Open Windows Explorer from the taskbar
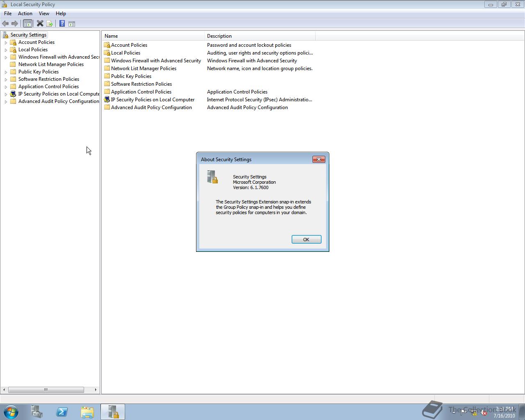Image resolution: width=525 pixels, height=420 pixels. coord(87,412)
